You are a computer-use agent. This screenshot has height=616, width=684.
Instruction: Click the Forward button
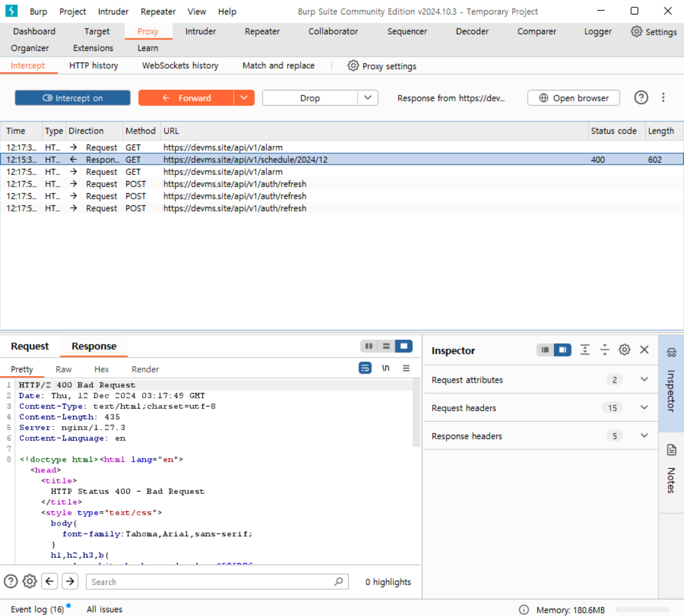186,98
